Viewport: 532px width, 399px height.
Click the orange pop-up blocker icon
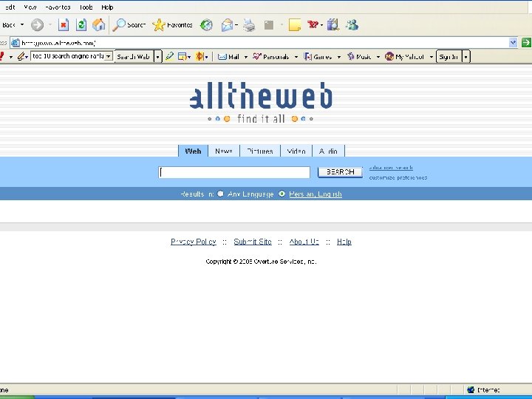(199, 56)
